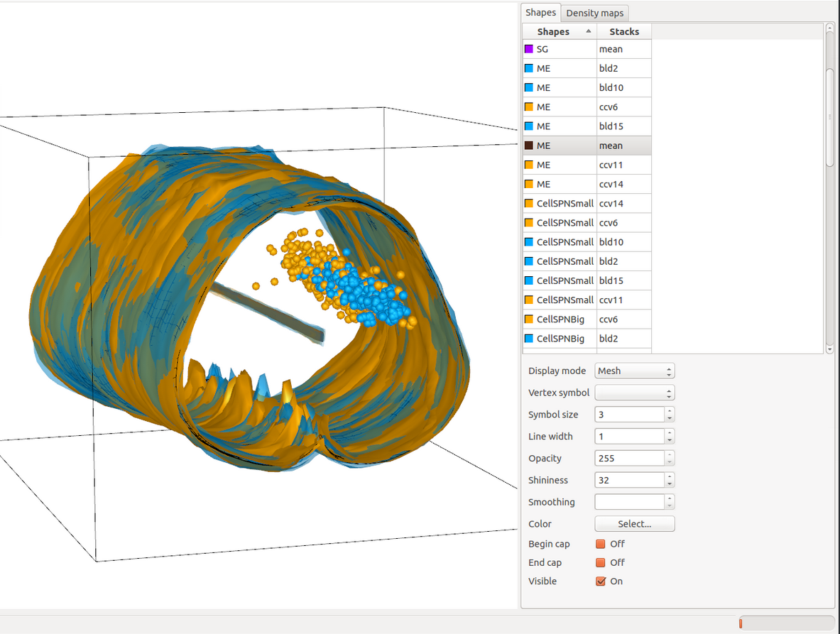Screen dimensions: 840x634
Task: Click the Stacks column header
Action: coord(623,31)
